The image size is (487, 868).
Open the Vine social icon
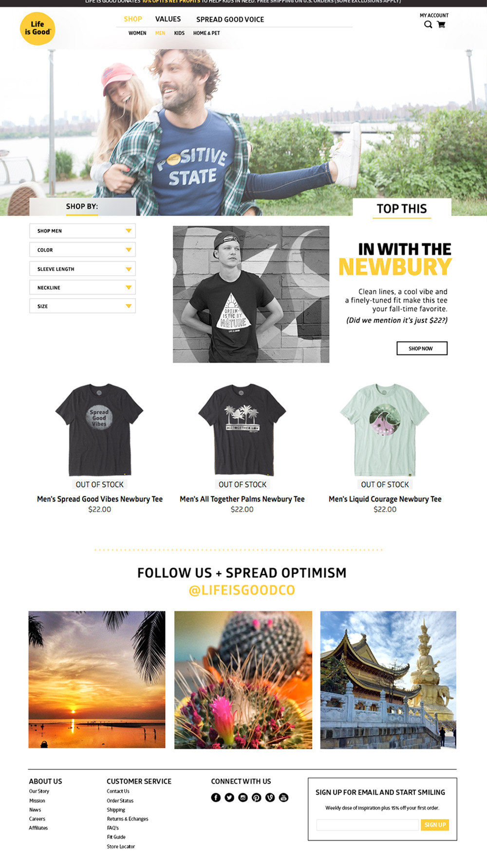(x=270, y=797)
